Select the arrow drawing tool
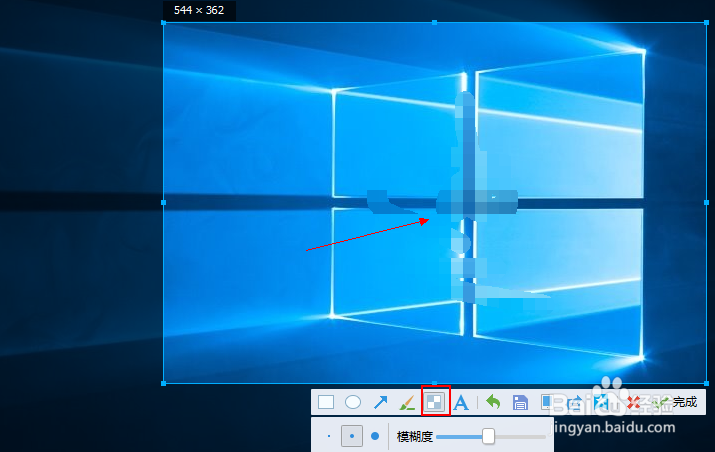This screenshot has height=452, width=715. 380,402
